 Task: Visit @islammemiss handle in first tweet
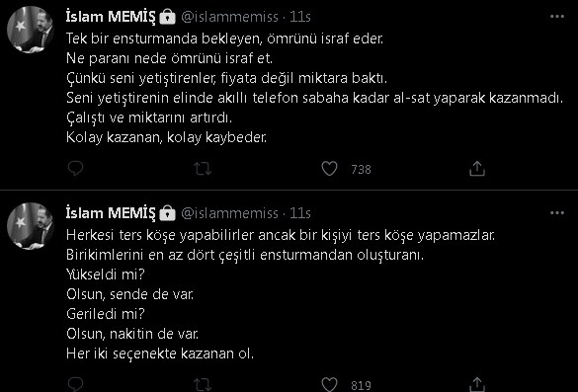[x=229, y=17]
